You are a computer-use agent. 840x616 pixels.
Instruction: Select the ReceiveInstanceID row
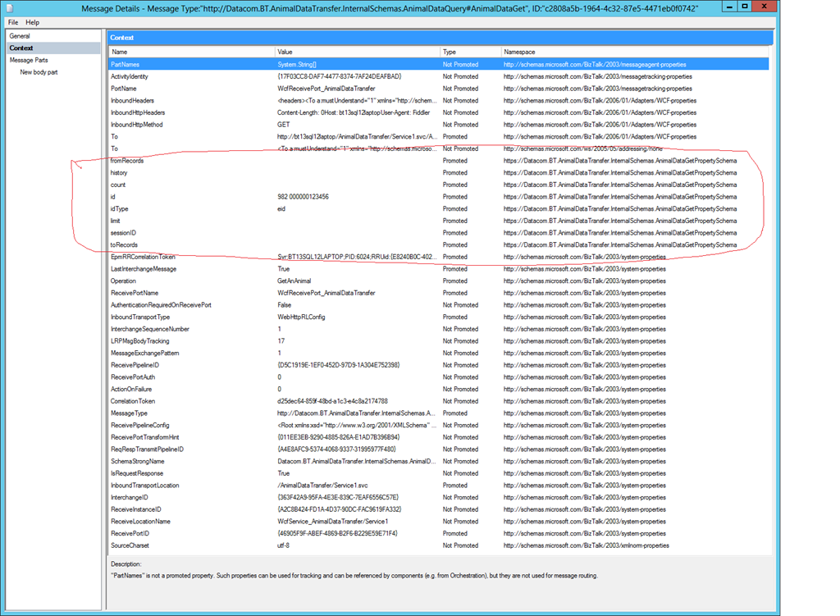(x=439, y=509)
